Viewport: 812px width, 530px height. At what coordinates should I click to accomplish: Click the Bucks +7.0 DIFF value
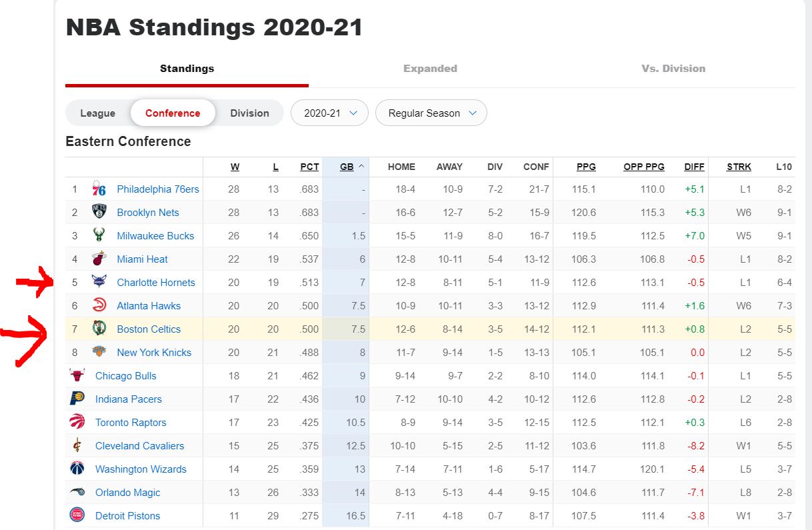(695, 236)
